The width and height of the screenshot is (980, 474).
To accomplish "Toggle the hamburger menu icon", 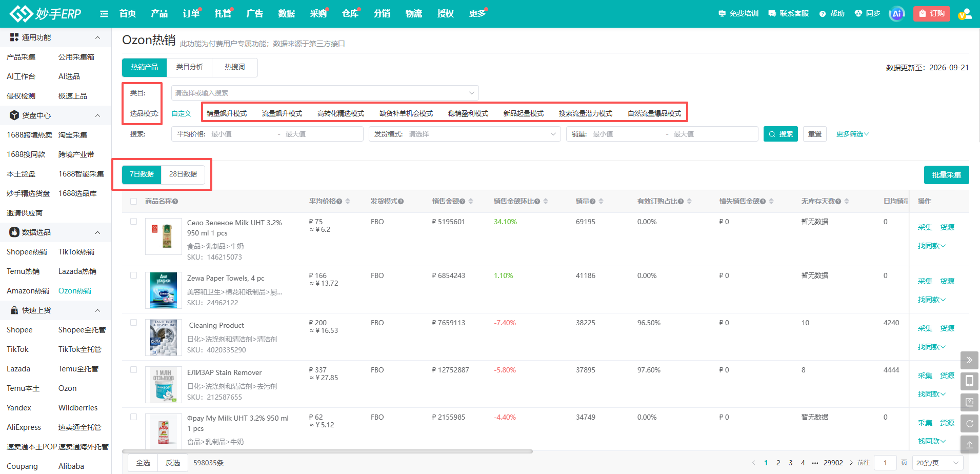I will [104, 14].
